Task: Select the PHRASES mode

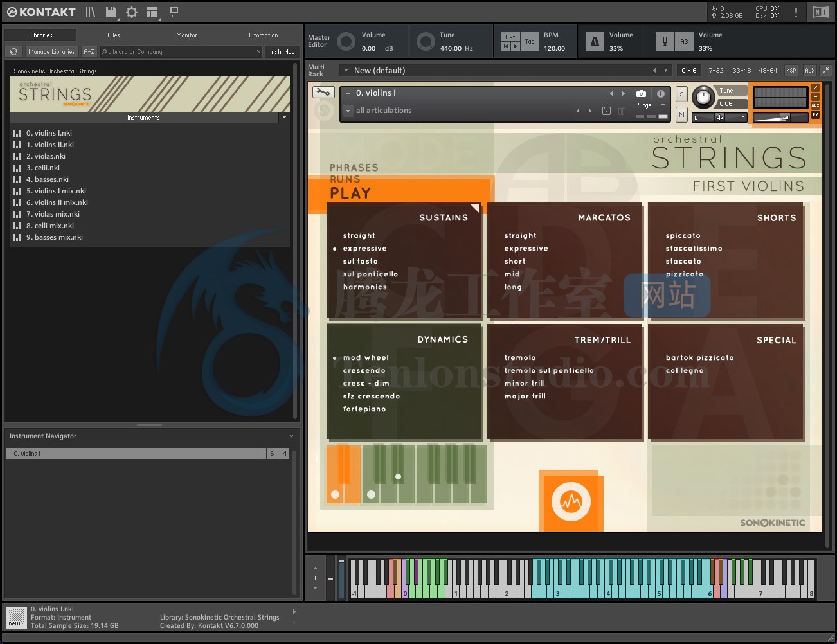Action: coord(354,168)
